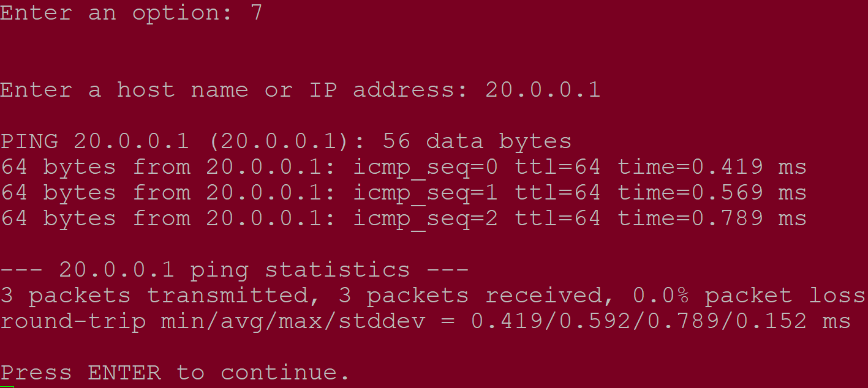Click the icmp_seq=0 reply line

tap(404, 167)
